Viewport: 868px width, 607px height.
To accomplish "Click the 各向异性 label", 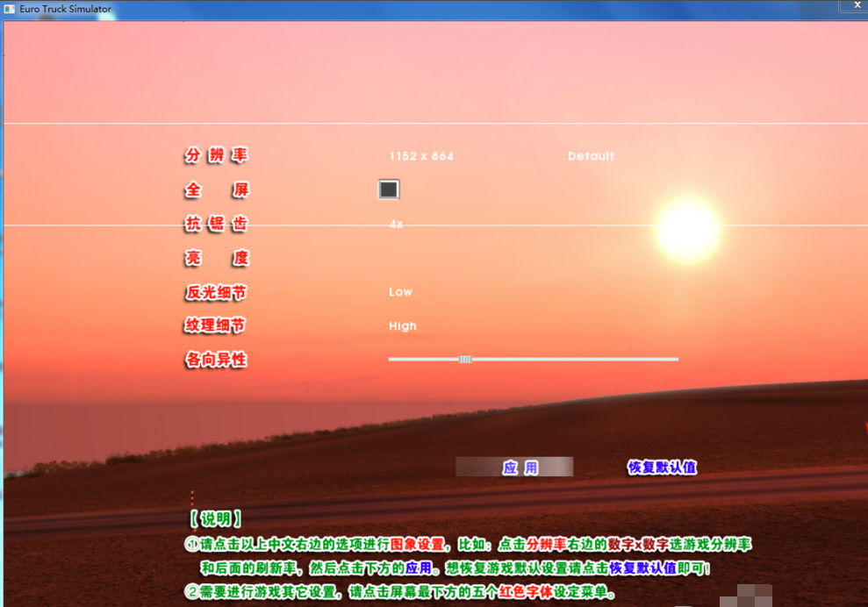I will coord(216,360).
